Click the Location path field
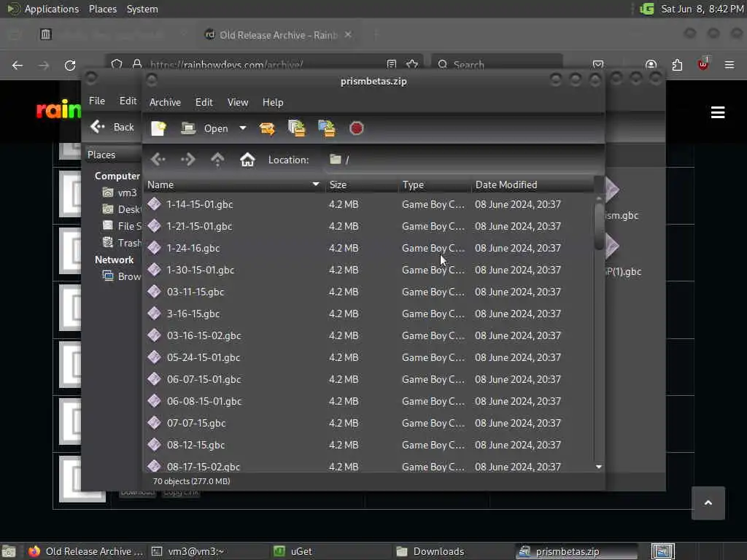747x560 pixels. (462, 160)
